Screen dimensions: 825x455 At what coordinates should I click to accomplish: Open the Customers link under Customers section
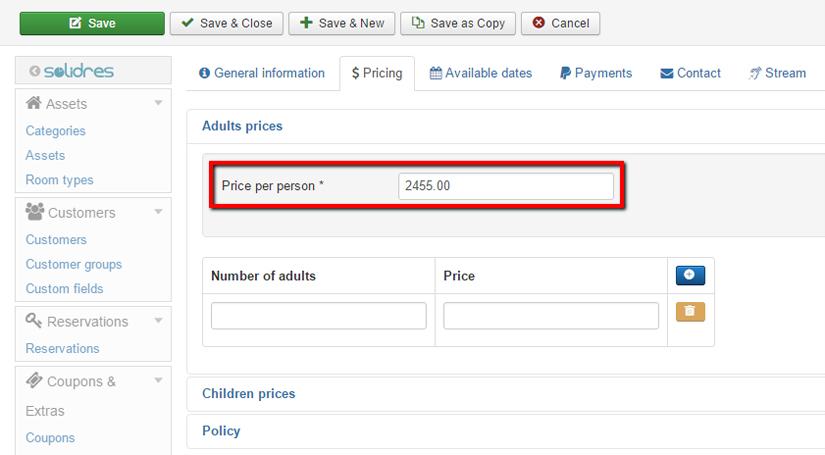click(x=56, y=239)
